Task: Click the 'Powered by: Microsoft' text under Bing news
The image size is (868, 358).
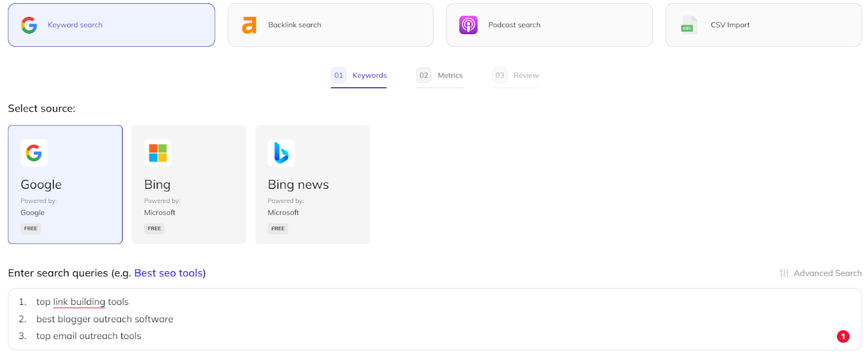Action: coord(286,207)
